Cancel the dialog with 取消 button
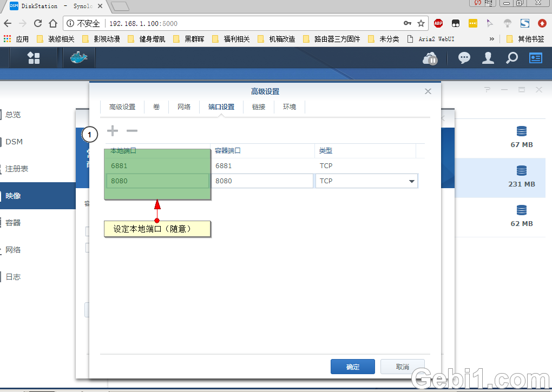Screen dimensions: 552x392 [402, 366]
